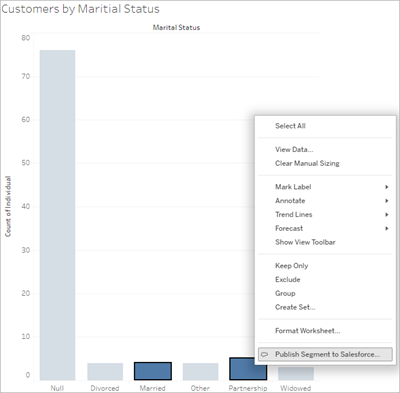
Task: Select the Null bar in the chart
Action: coord(57,215)
